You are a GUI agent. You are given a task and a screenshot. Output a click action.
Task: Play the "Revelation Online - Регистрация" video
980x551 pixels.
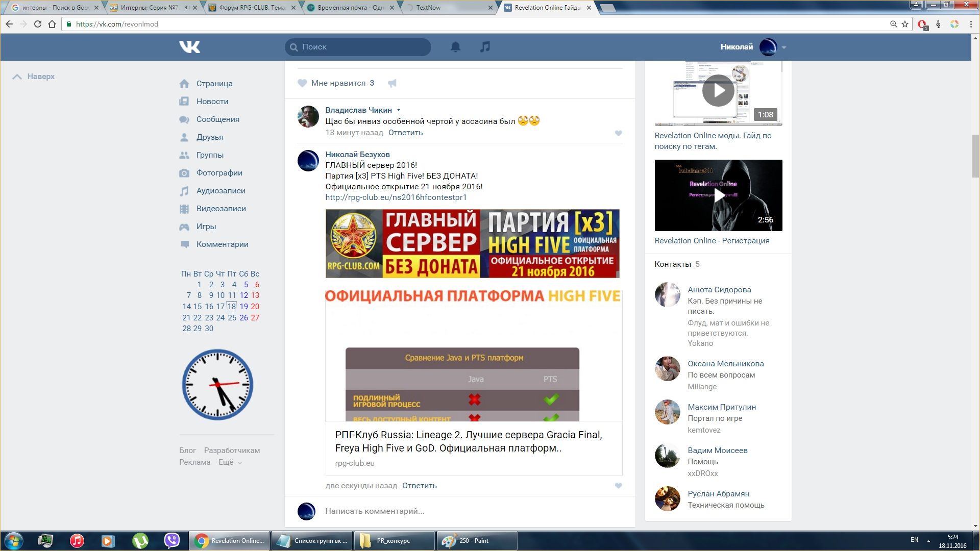pyautogui.click(x=718, y=195)
